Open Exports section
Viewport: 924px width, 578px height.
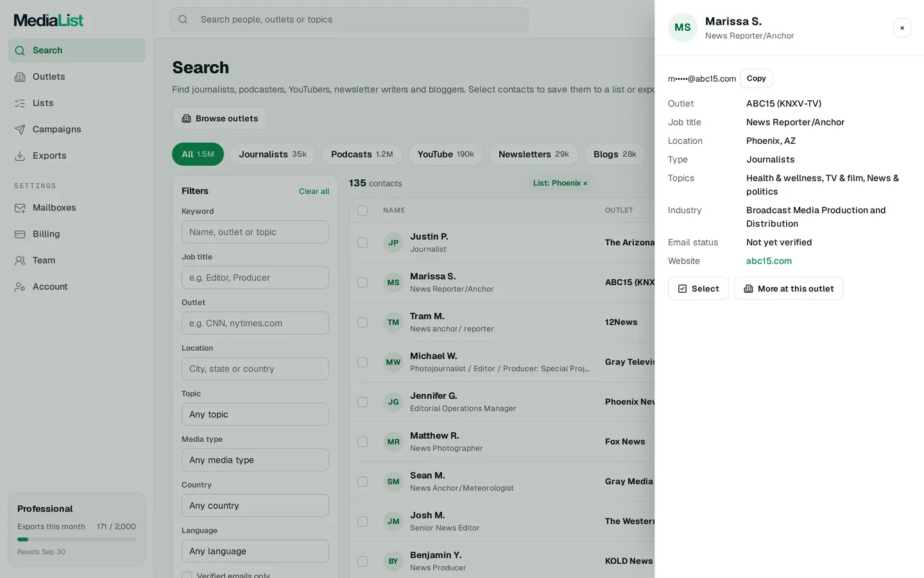pos(76,155)
